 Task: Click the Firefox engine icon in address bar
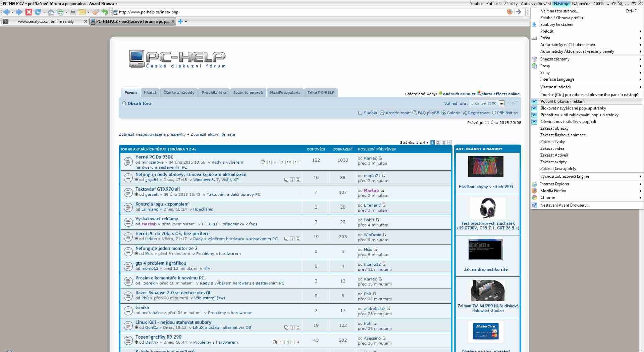(509, 12)
